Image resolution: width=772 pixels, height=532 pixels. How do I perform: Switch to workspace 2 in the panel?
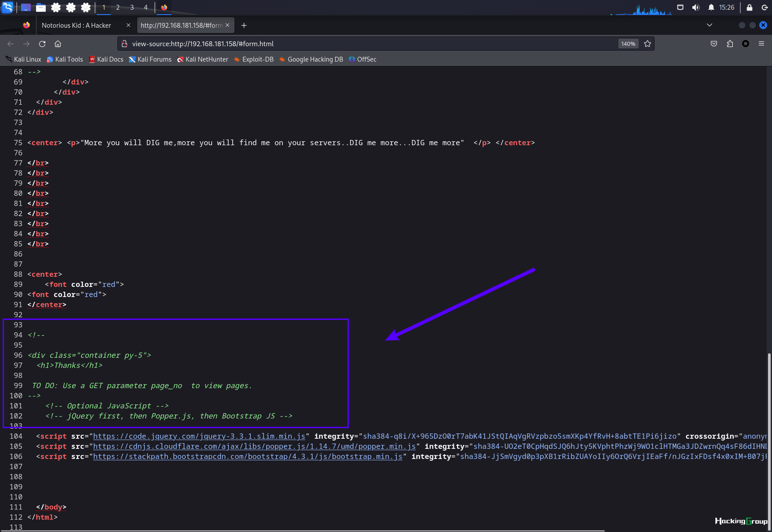pos(118,7)
